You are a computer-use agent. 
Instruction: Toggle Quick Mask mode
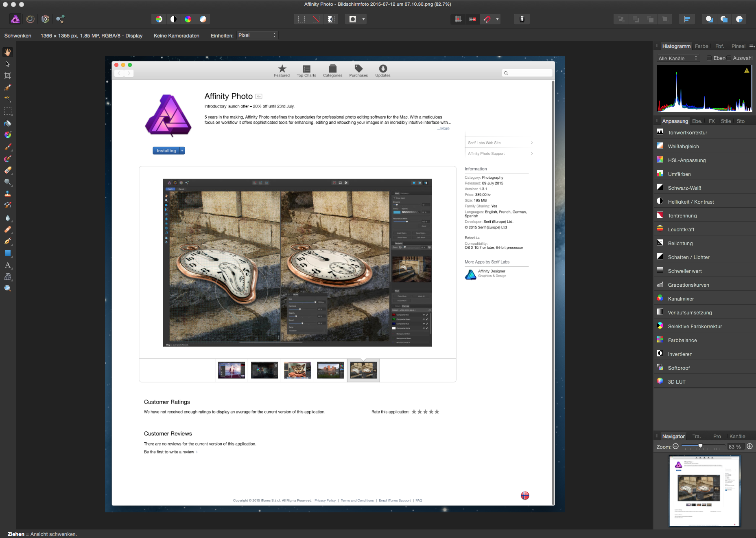point(353,19)
